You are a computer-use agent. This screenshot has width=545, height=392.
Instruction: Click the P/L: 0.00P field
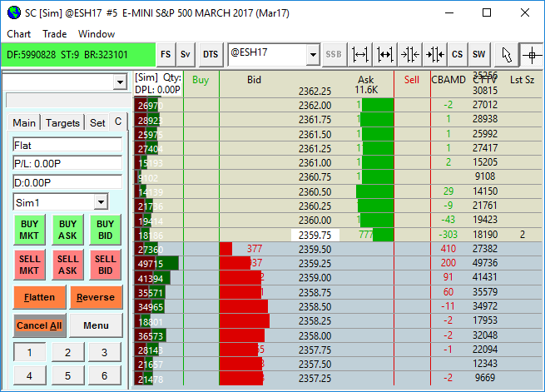click(67, 163)
